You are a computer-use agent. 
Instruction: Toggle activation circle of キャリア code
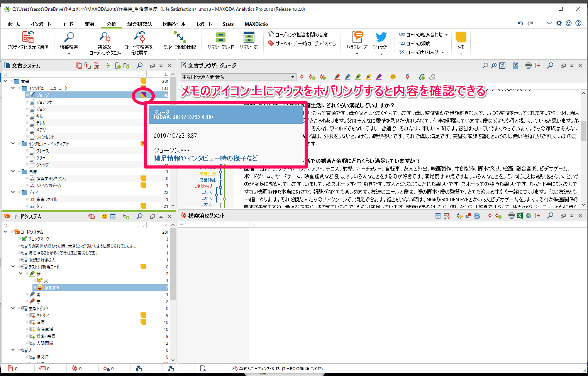27,315
